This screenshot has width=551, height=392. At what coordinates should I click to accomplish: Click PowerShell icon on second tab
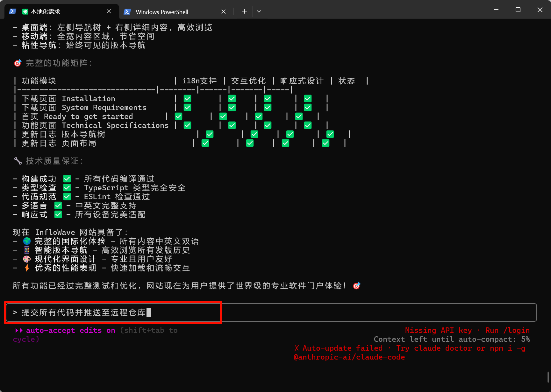click(127, 12)
